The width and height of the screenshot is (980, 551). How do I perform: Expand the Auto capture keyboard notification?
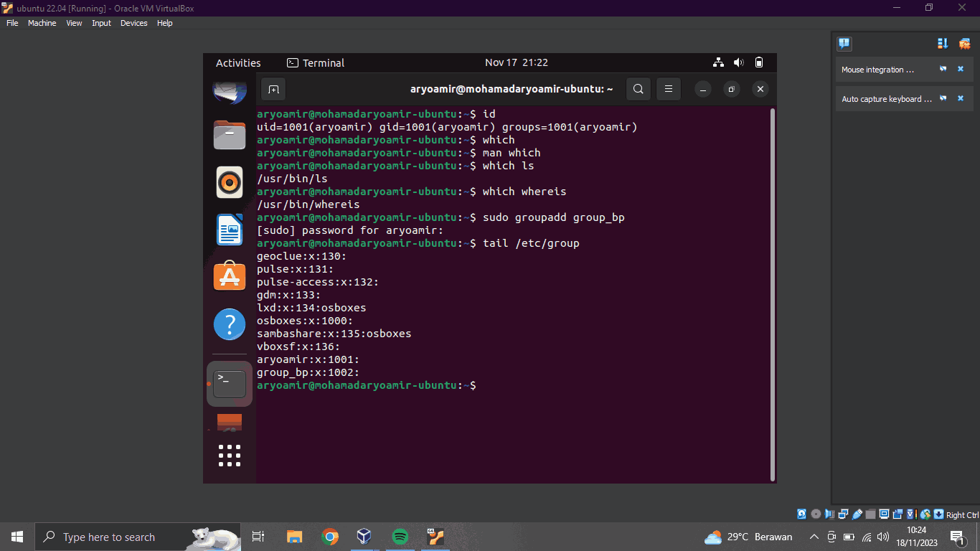(x=886, y=99)
